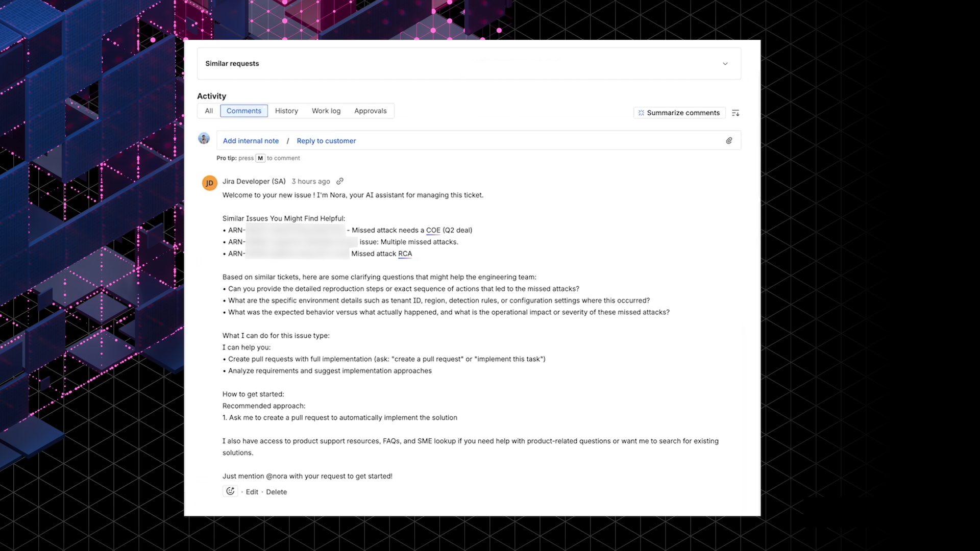Click the COE underlined term
This screenshot has width=980, height=551.
coord(433,230)
